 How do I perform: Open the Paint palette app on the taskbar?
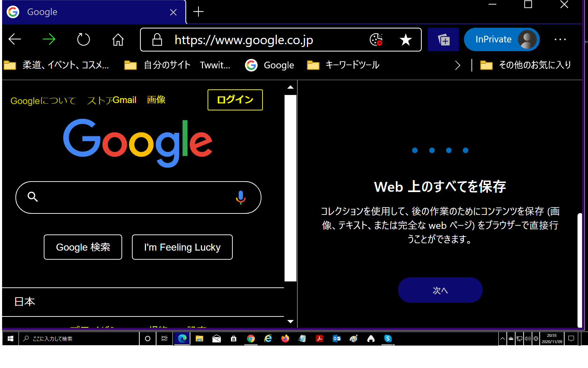(354, 339)
